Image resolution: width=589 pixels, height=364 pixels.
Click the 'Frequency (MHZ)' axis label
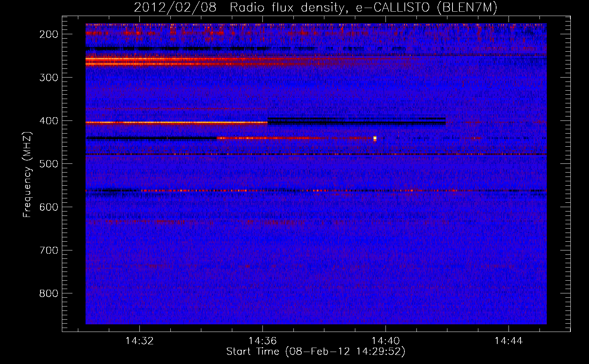pos(27,175)
